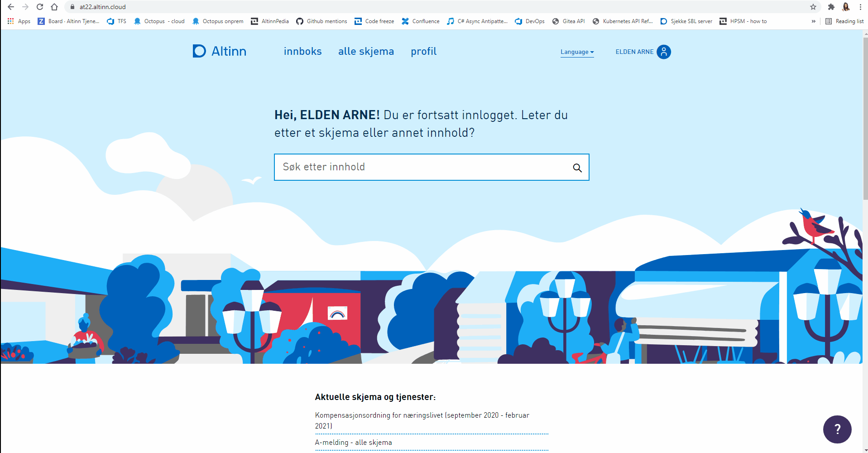868x453 pixels.
Task: Open the Code freeze bookmark
Action: point(374,21)
